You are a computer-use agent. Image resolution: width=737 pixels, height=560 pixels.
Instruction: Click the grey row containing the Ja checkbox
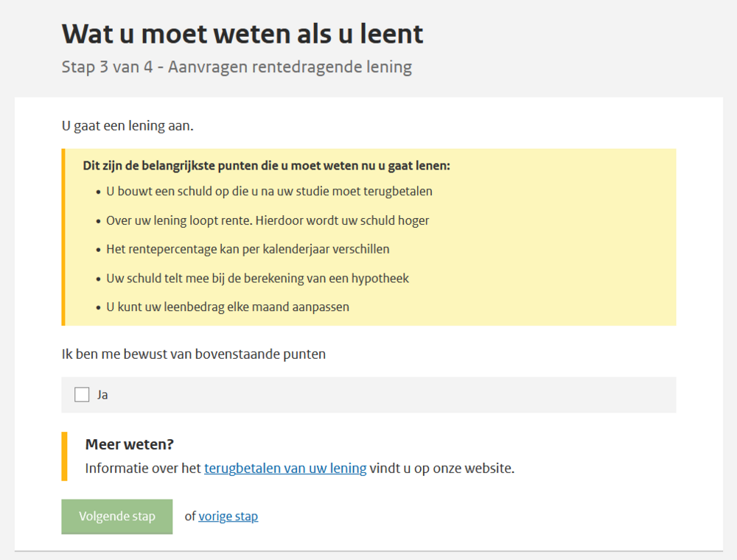point(368,395)
